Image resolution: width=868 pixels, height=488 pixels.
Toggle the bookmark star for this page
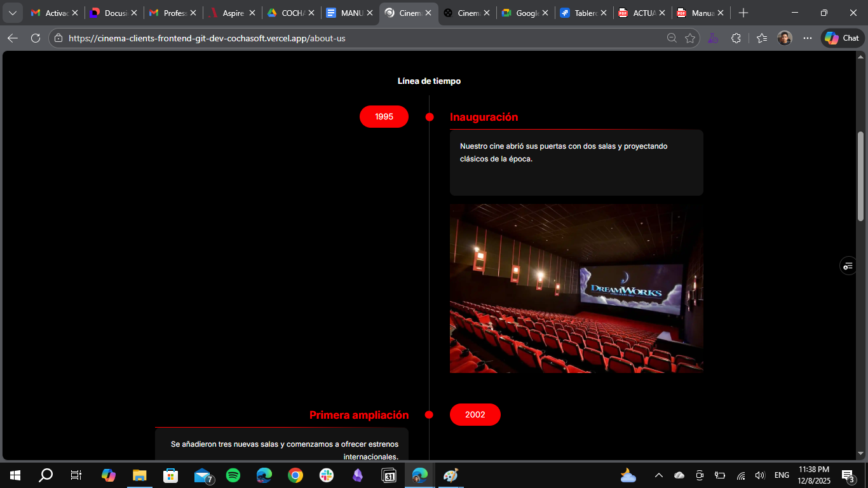pyautogui.click(x=691, y=37)
